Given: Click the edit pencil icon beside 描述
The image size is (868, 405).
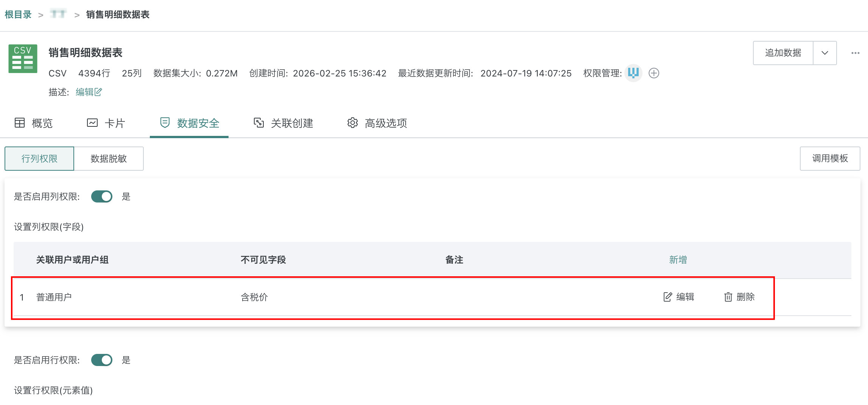Looking at the screenshot, I should tap(98, 92).
